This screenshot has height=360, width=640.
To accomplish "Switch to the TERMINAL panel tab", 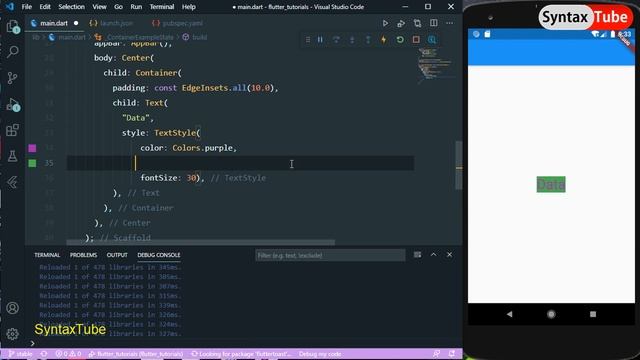I will pos(47,255).
